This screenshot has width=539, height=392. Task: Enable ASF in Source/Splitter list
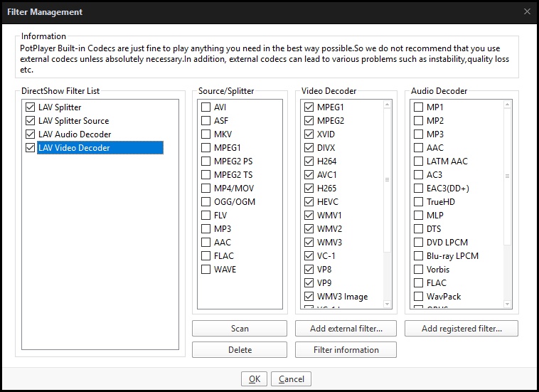[x=206, y=121]
